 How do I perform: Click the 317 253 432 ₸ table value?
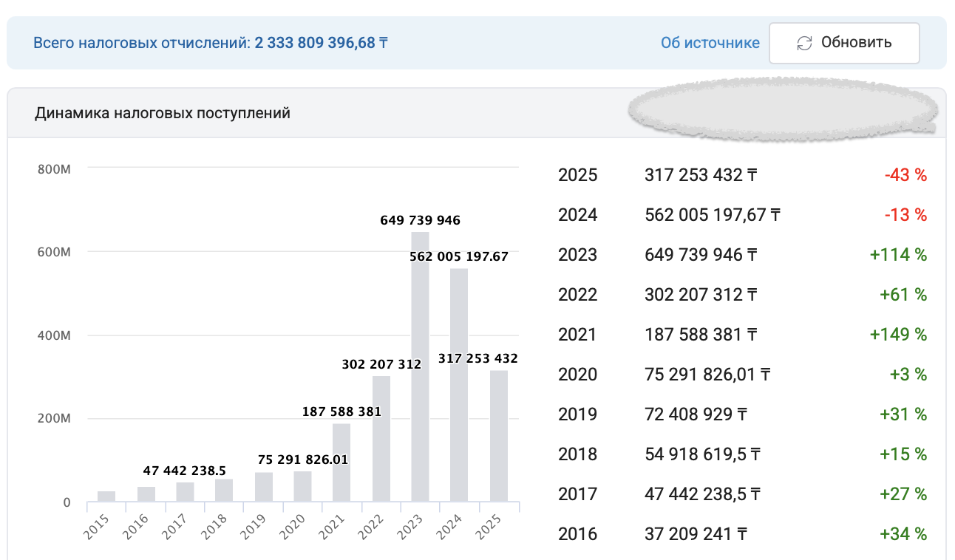coord(701,175)
